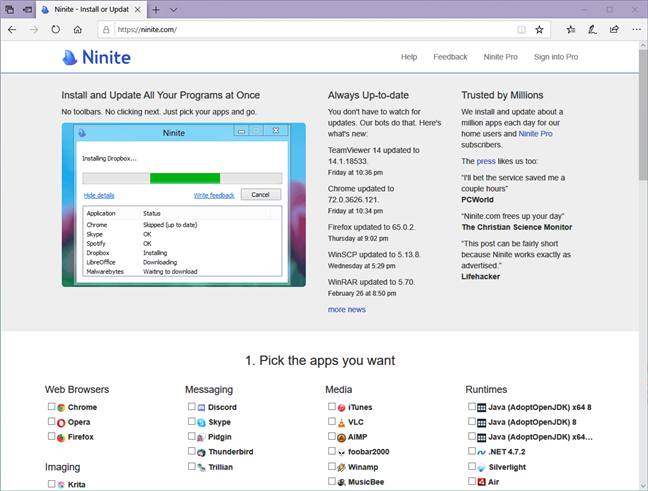Open the Feedback page link
The image size is (648, 491).
click(450, 57)
